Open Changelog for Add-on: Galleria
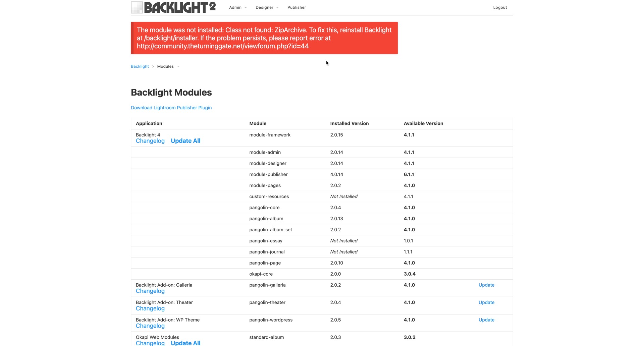Screen dimensions: 644x346 150,291
